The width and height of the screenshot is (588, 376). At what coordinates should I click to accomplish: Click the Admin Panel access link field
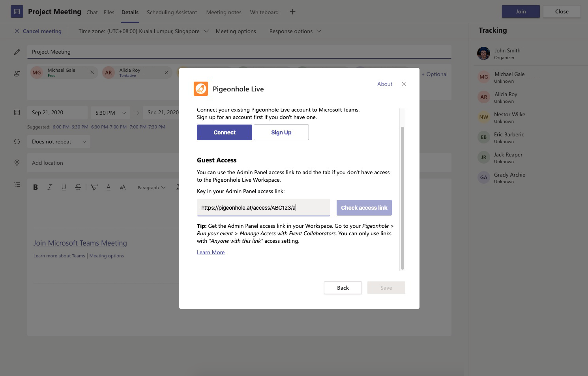point(264,208)
